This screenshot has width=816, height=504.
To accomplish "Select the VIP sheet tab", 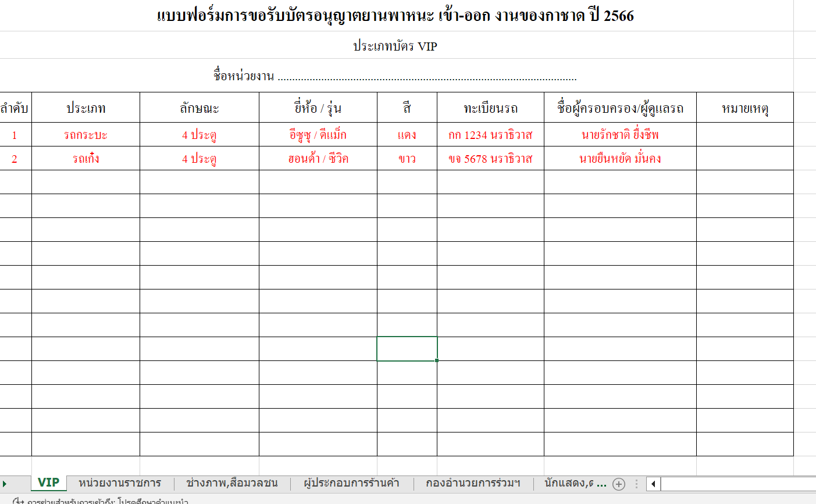I will point(48,482).
